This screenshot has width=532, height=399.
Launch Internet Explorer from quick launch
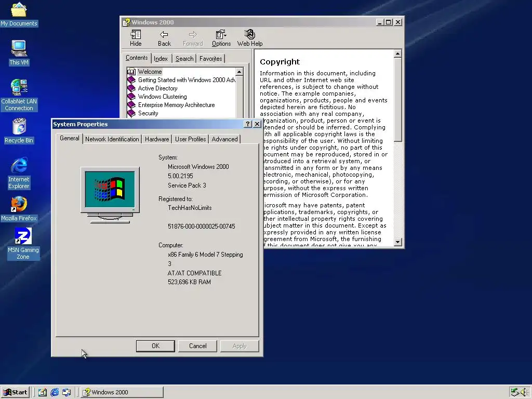(x=55, y=392)
